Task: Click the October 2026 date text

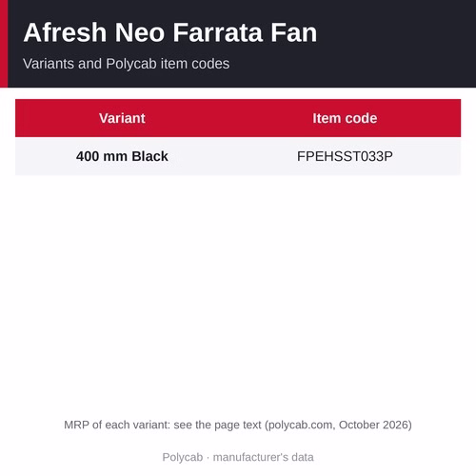Action: [x=373, y=425]
